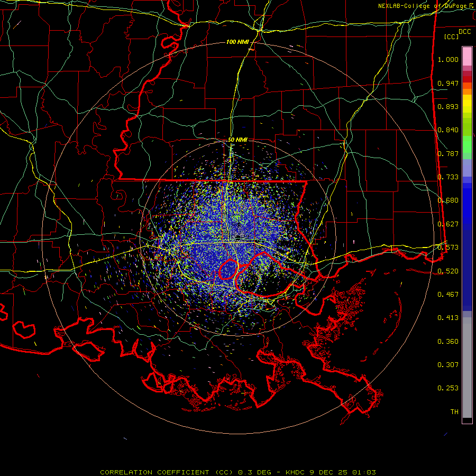Select the 0.467 scale value

coord(448,295)
